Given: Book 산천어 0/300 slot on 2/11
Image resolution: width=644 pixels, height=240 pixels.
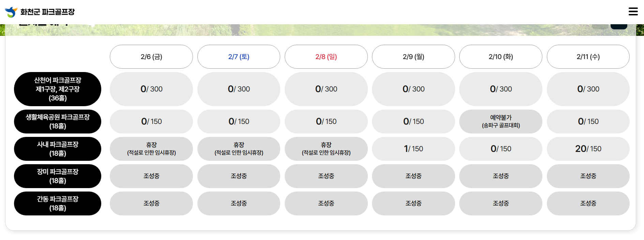Looking at the screenshot, I should [x=588, y=89].
